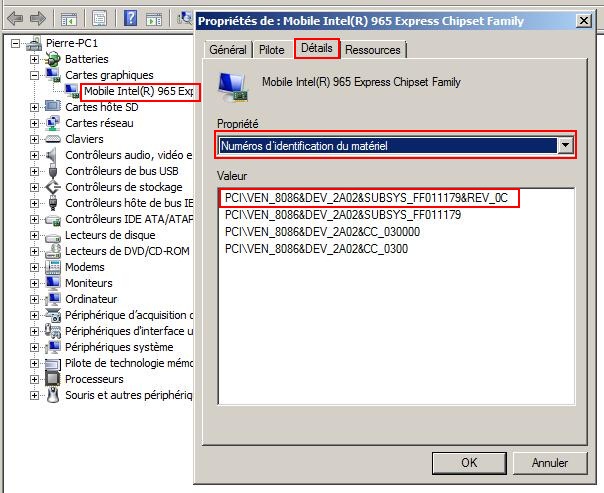This screenshot has height=493, width=604.
Task: Click the Annuler button
Action: [550, 463]
